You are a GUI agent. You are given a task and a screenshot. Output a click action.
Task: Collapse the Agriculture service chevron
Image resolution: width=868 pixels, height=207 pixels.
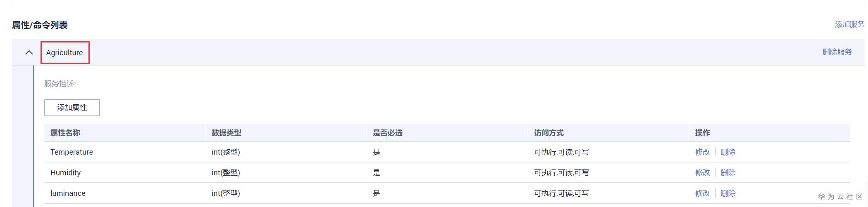pyautogui.click(x=29, y=52)
